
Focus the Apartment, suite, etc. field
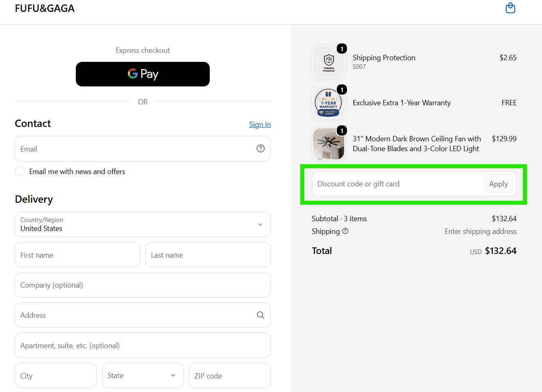(143, 345)
